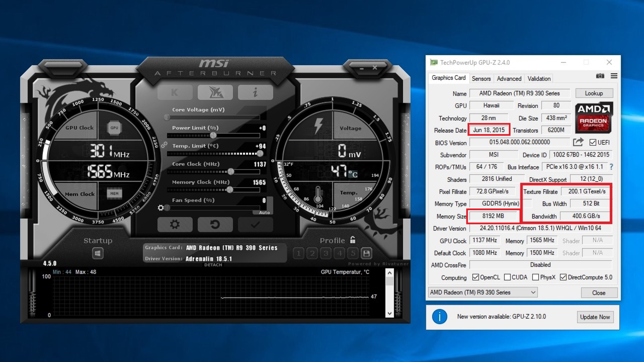This screenshot has height=362, width=644.
Task: Toggle the CUDA checkbox
Action: tap(507, 277)
